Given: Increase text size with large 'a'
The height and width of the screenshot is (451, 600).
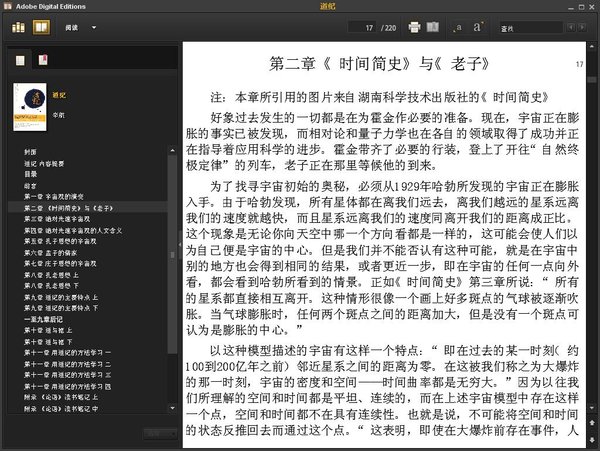Looking at the screenshot, I should pos(478,27).
